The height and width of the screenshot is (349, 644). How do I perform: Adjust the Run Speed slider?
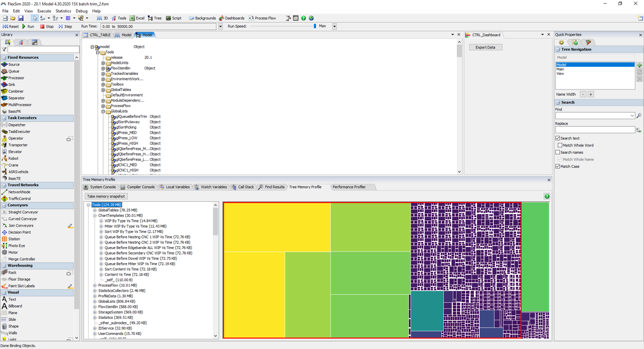point(315,26)
